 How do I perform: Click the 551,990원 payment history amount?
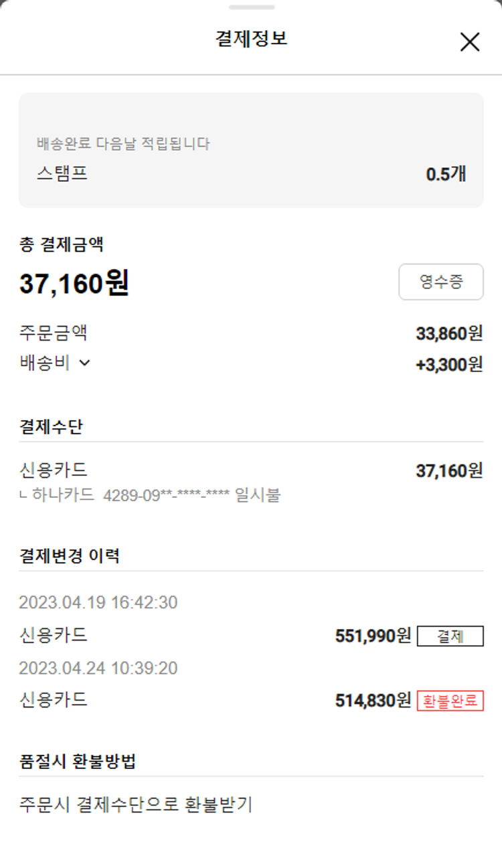[373, 636]
